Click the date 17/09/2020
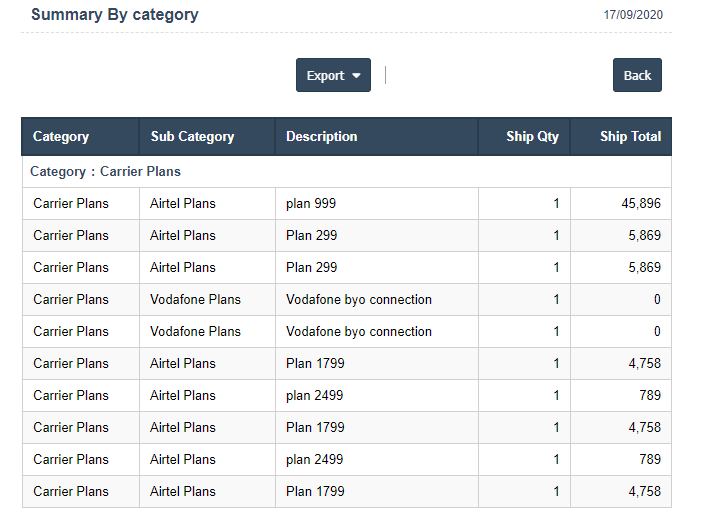 tap(632, 16)
